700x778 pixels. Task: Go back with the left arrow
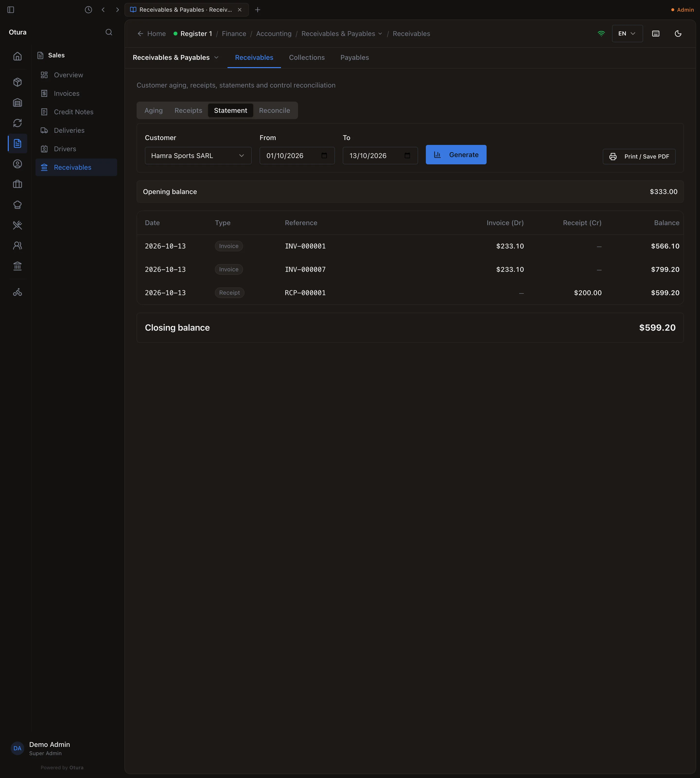click(x=103, y=10)
